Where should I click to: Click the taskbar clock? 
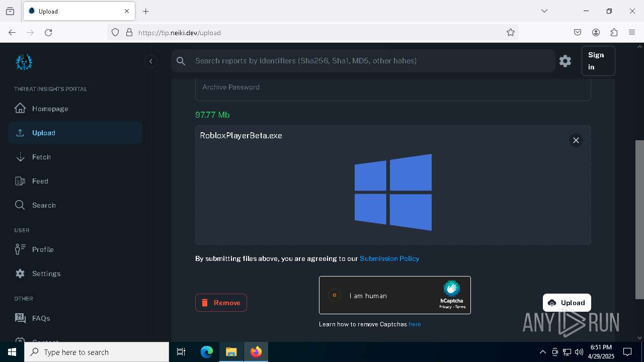coord(602,352)
